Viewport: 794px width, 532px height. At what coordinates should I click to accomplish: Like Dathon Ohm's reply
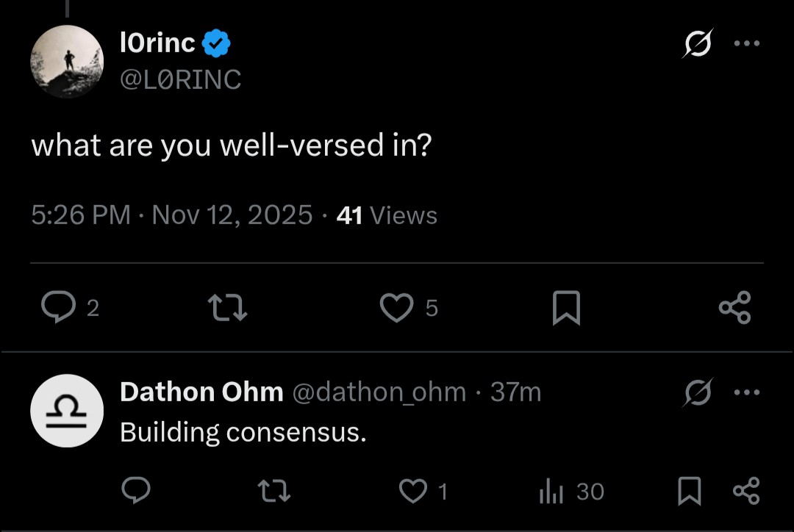(412, 491)
